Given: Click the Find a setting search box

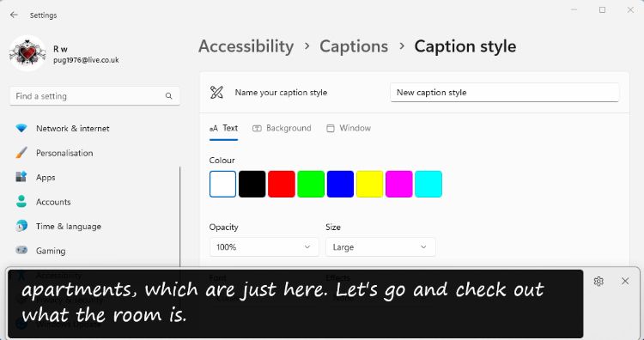Looking at the screenshot, I should (x=94, y=96).
